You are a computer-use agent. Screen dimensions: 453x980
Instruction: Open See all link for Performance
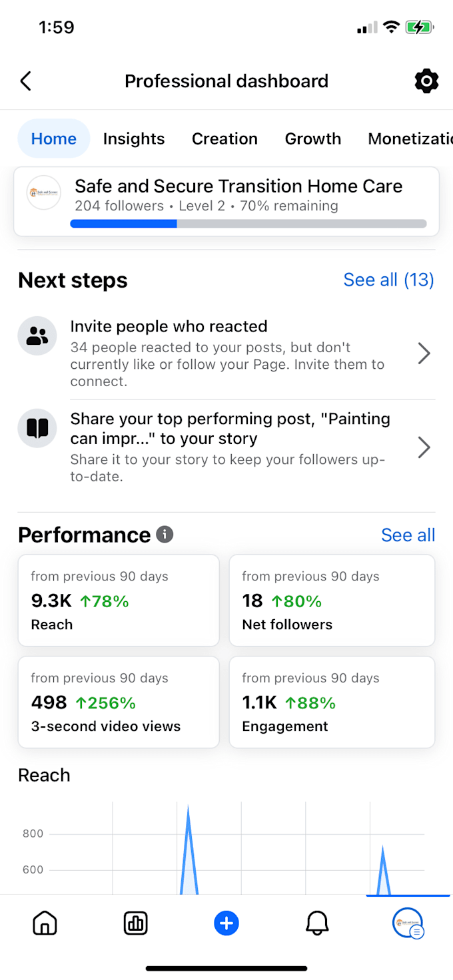tap(408, 535)
